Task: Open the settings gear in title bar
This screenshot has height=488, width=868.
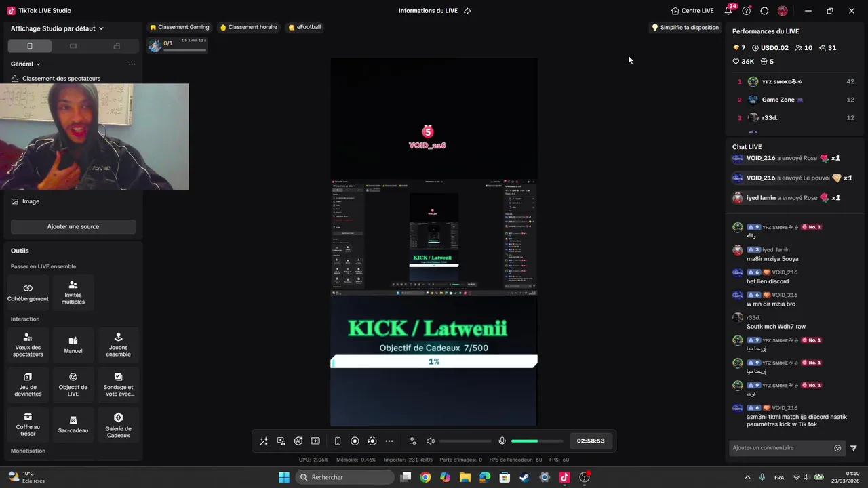Action: [x=764, y=11]
